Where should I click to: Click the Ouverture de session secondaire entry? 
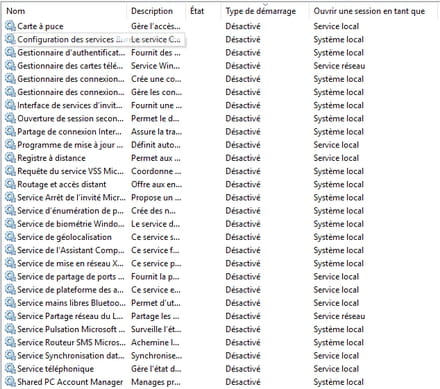(x=70, y=118)
